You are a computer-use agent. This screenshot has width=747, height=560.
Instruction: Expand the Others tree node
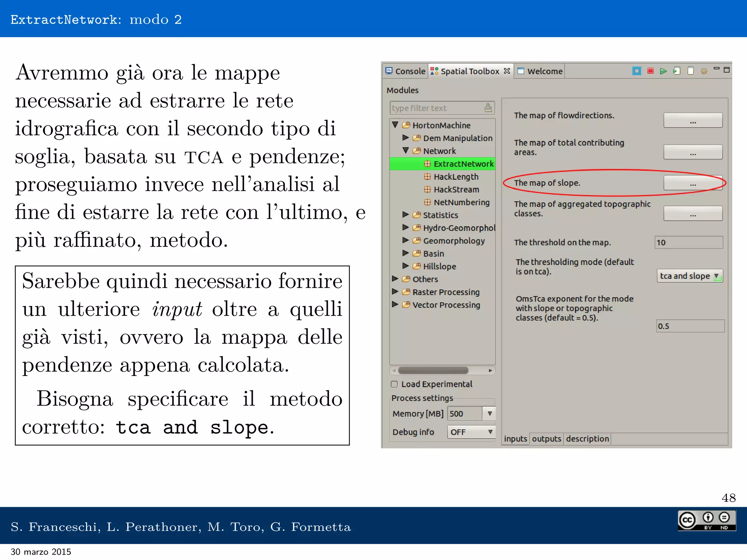click(395, 279)
